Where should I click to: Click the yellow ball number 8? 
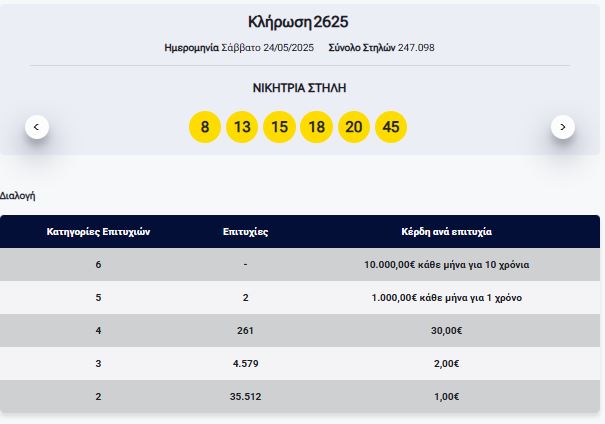[205, 127]
